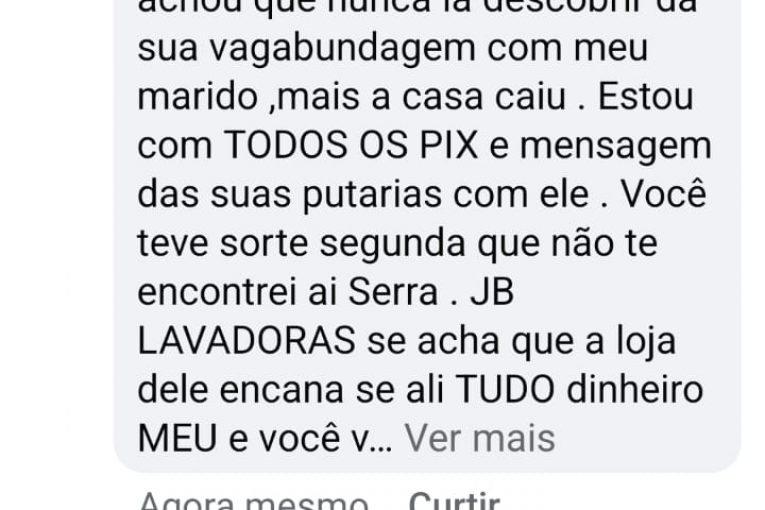Click the text line starting with marido

click(x=415, y=97)
